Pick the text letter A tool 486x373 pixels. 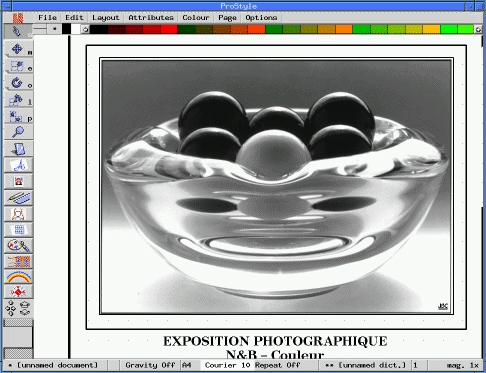[18, 165]
